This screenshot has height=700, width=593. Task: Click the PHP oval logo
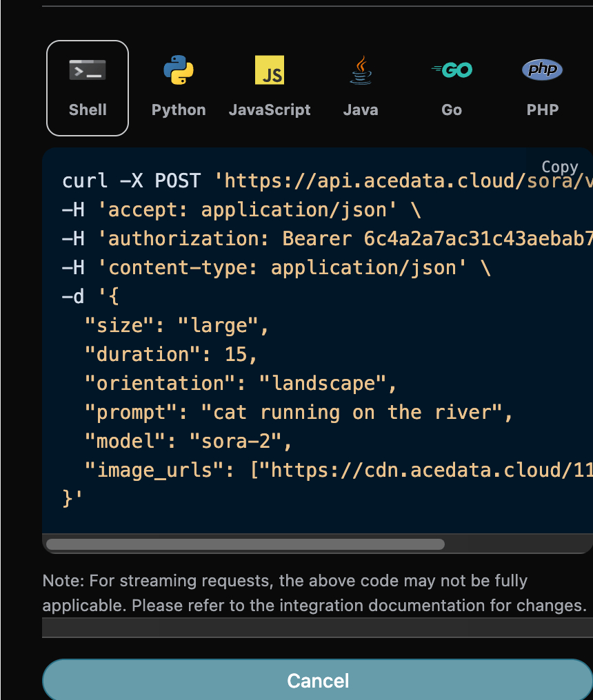click(542, 70)
